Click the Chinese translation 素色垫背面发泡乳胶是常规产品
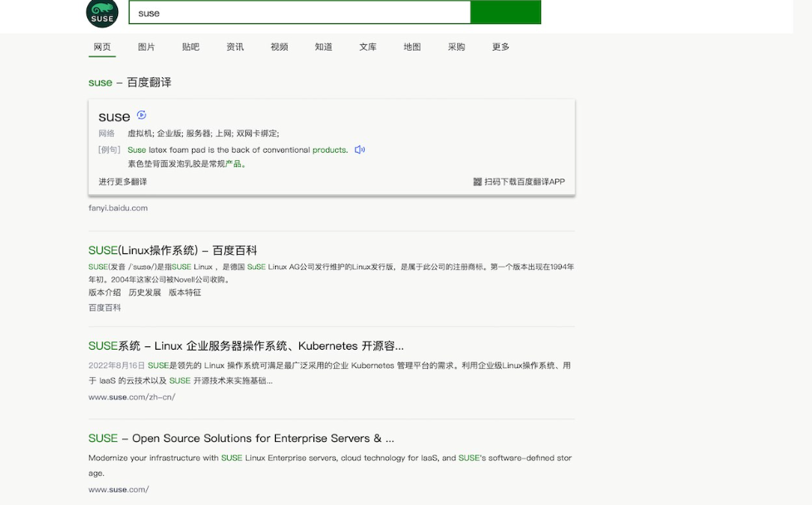Viewport: 812px width, 505px height. (x=187, y=164)
